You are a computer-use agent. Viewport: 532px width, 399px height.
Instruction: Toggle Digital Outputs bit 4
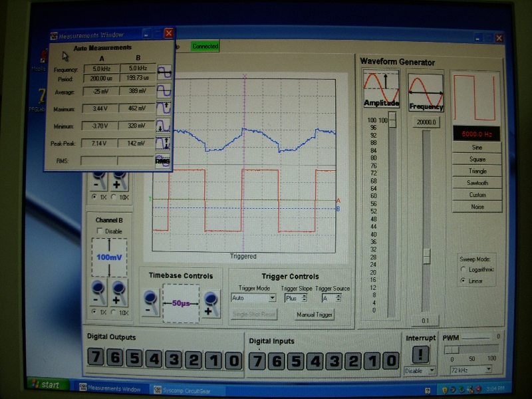point(154,359)
